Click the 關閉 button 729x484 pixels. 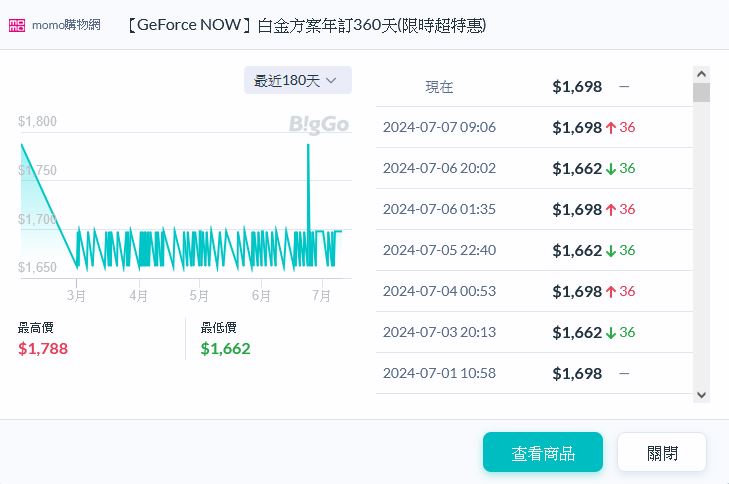point(661,452)
